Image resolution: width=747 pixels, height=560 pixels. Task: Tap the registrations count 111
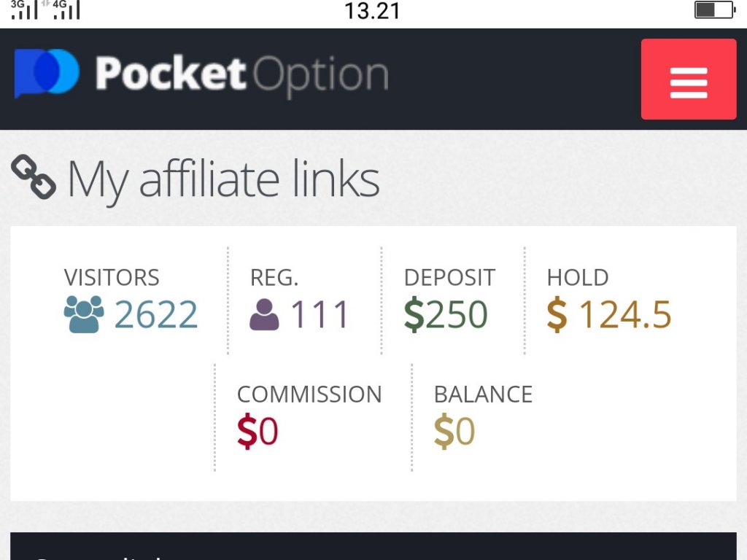click(320, 315)
